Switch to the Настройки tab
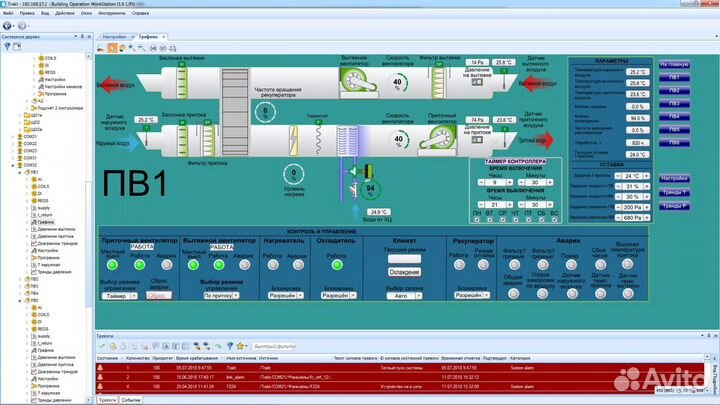The width and height of the screenshot is (720, 405). coord(114,36)
